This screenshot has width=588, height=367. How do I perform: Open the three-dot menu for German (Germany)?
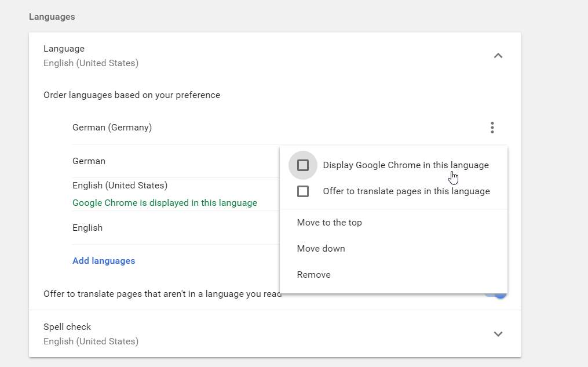[x=492, y=128]
